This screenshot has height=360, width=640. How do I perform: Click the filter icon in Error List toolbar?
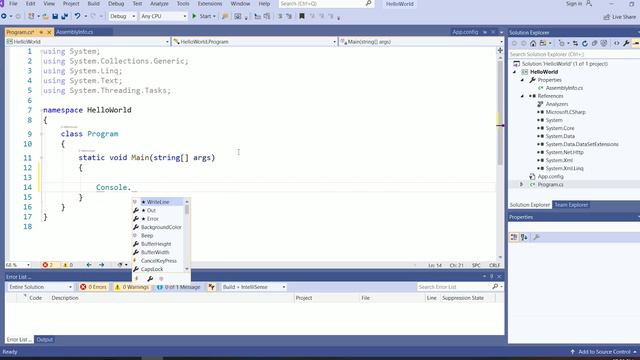[211, 287]
